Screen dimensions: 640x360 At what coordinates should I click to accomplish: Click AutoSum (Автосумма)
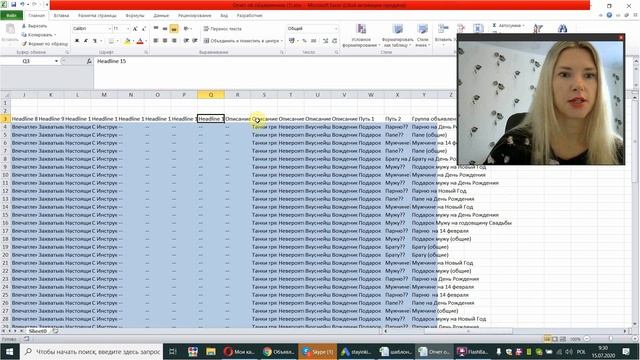tap(508, 25)
